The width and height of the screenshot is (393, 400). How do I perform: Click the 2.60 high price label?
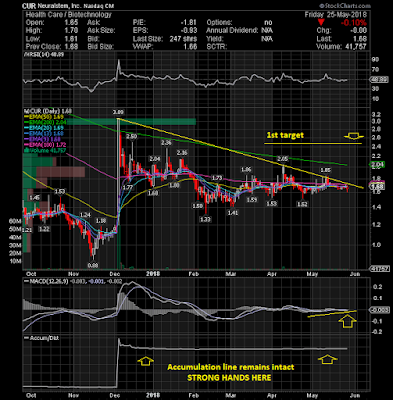132,136
